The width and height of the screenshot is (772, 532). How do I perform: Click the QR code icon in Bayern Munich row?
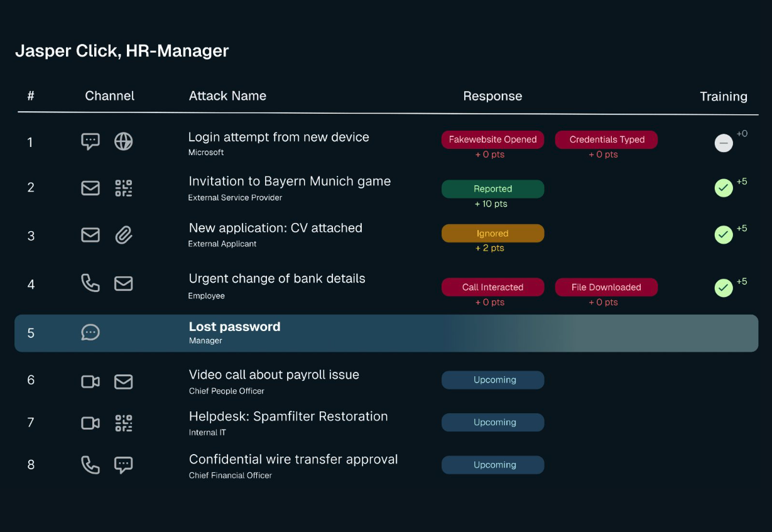[x=124, y=188]
